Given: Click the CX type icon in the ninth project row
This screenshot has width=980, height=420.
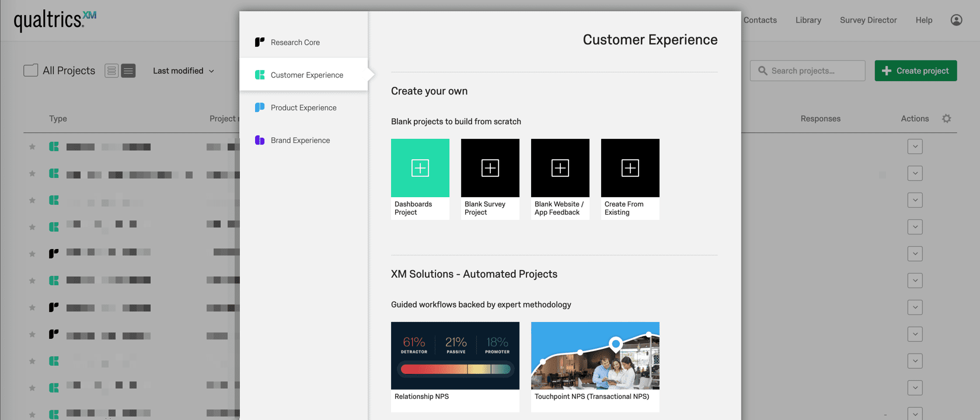Looking at the screenshot, I should click(54, 361).
